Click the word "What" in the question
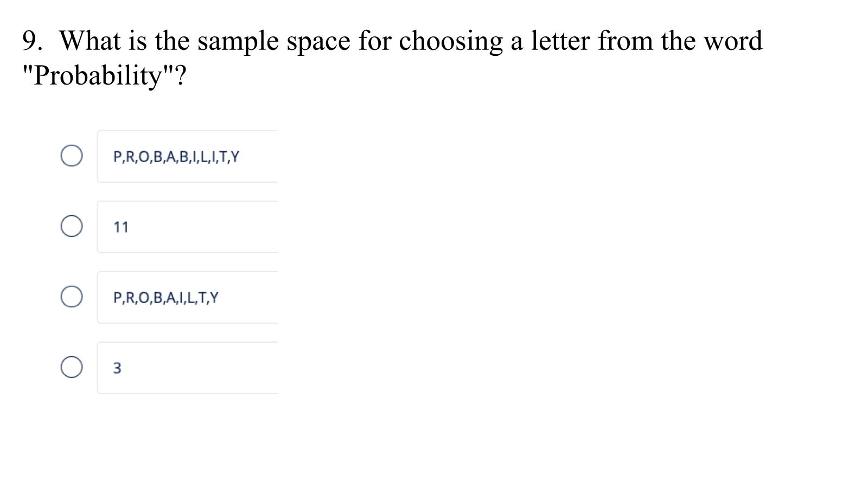 click(90, 41)
